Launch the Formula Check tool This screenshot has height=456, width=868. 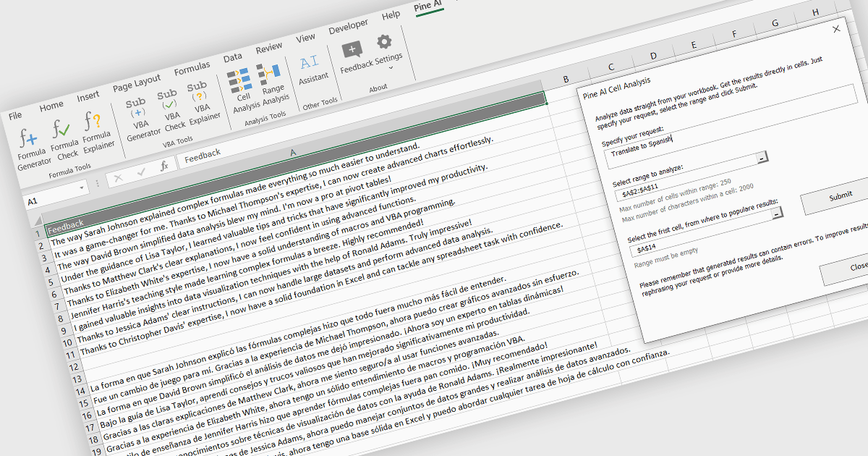point(63,139)
